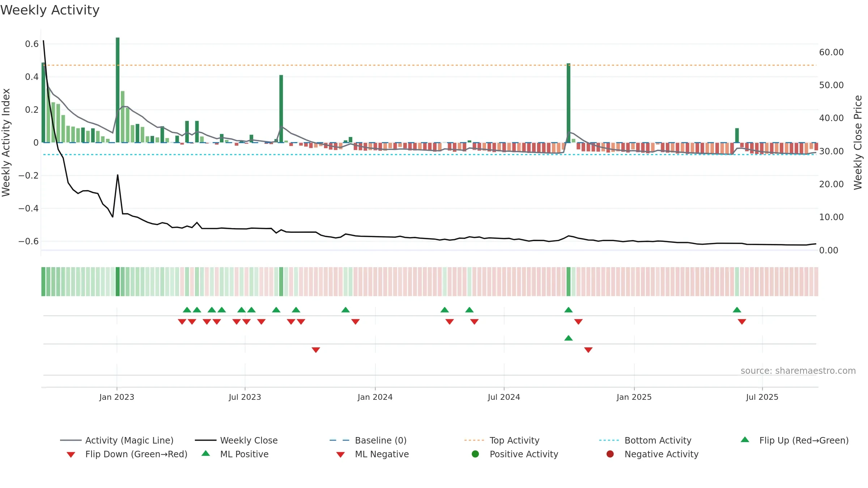Click the green triangle beside ML Positive legend

205,453
